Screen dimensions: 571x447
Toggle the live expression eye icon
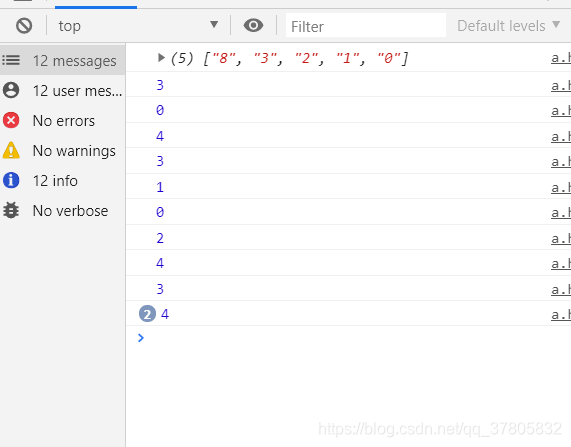(x=253, y=26)
